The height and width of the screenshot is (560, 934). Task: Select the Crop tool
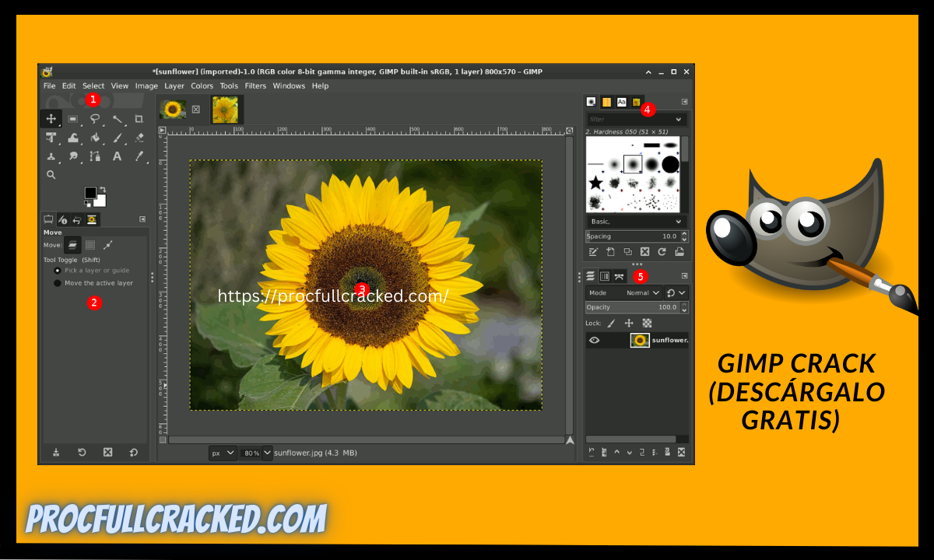click(139, 119)
